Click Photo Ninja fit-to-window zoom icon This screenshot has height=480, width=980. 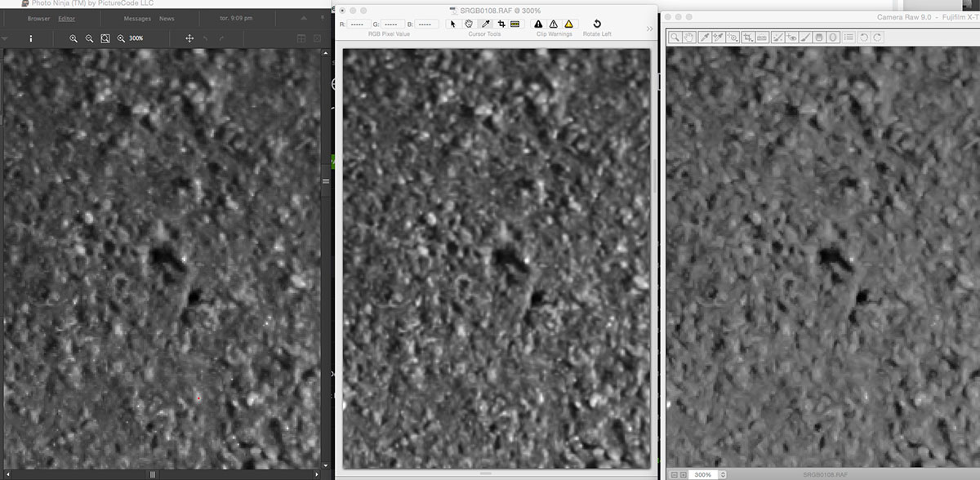pyautogui.click(x=105, y=38)
